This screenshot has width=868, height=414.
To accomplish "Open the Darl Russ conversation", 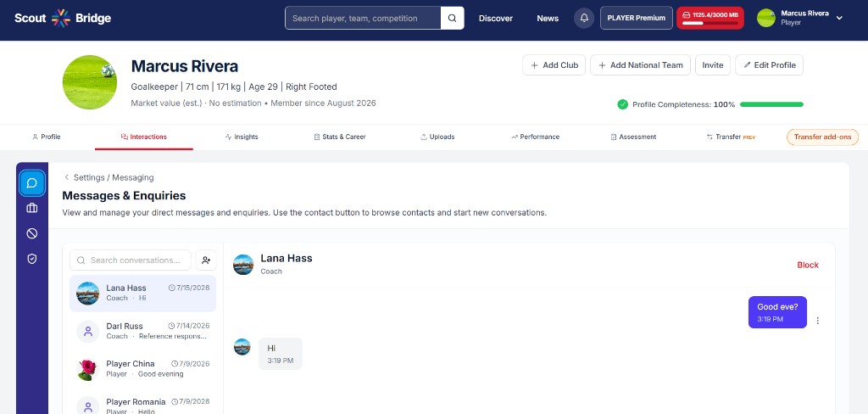I will pos(142,331).
